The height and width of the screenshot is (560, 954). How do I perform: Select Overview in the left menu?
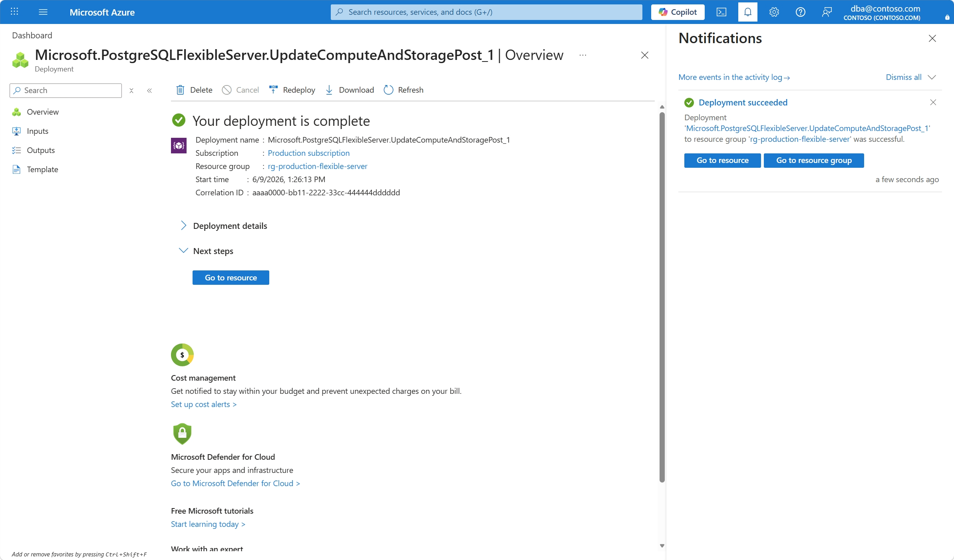(43, 112)
